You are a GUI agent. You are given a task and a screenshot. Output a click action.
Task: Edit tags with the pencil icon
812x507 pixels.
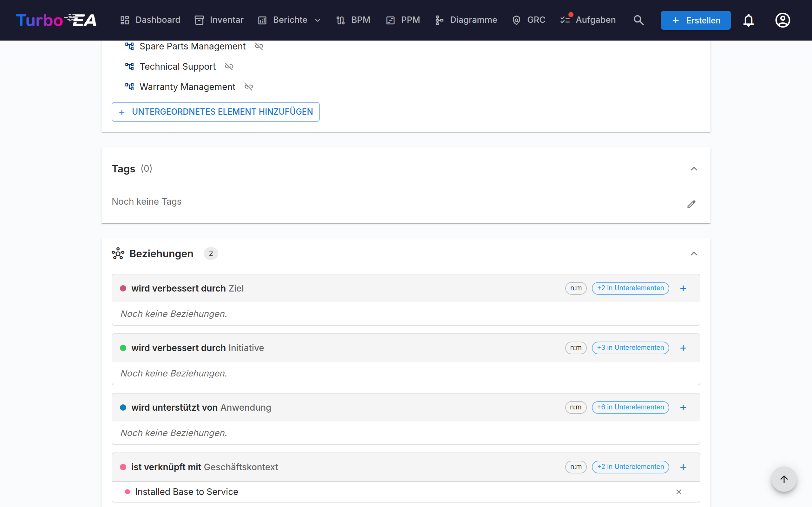click(691, 204)
